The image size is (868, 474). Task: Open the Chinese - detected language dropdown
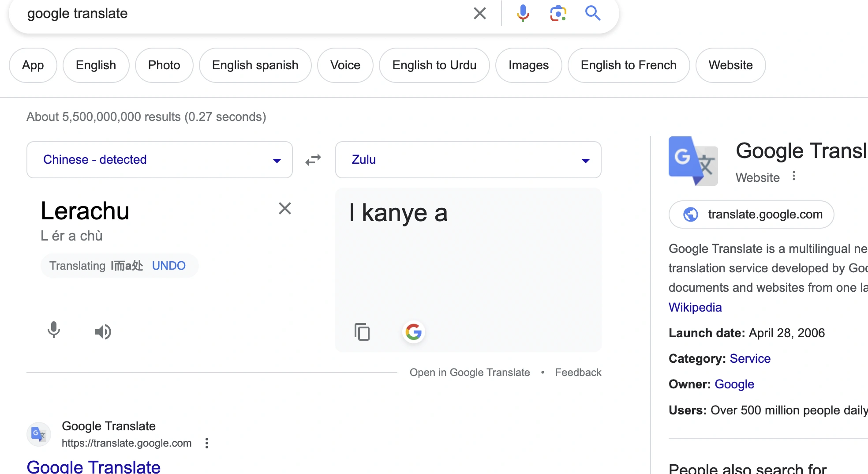(x=160, y=160)
